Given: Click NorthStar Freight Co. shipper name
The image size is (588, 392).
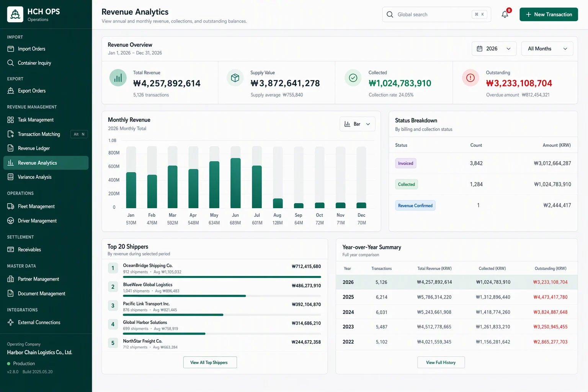Looking at the screenshot, I should (x=142, y=341).
